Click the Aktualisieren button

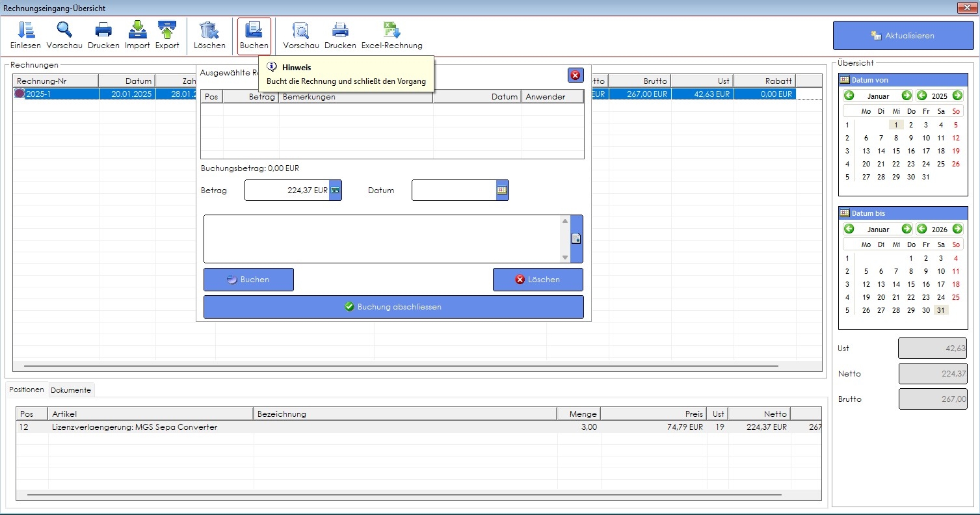point(903,36)
